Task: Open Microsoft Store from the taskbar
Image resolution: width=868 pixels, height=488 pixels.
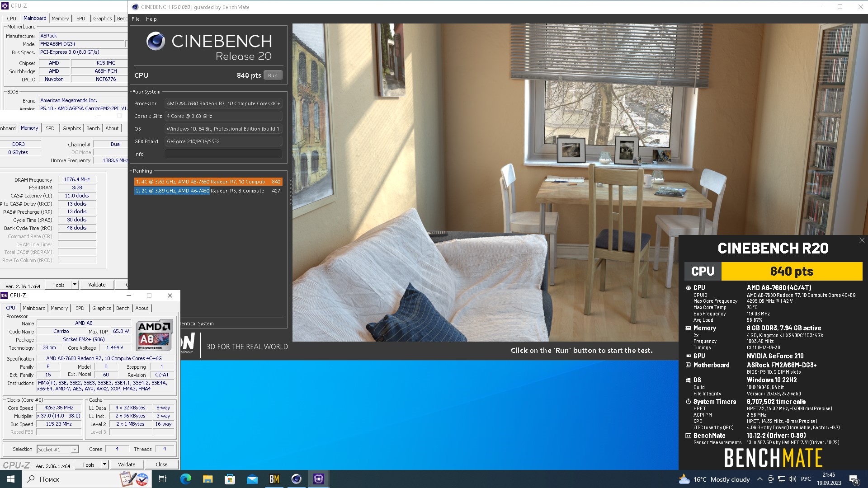Action: coord(230,479)
